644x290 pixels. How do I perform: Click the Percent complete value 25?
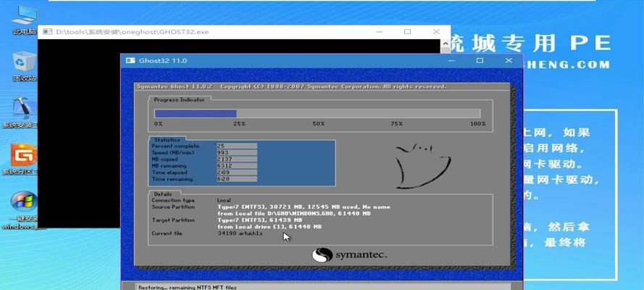237,146
